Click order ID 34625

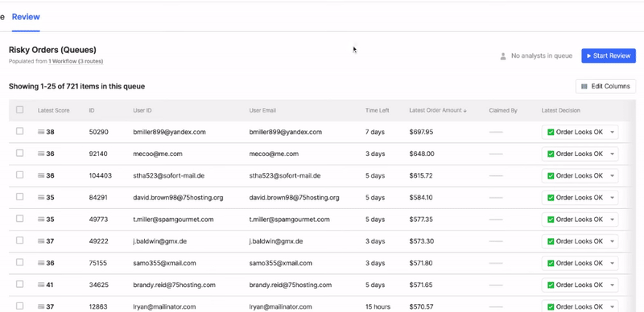coord(98,285)
